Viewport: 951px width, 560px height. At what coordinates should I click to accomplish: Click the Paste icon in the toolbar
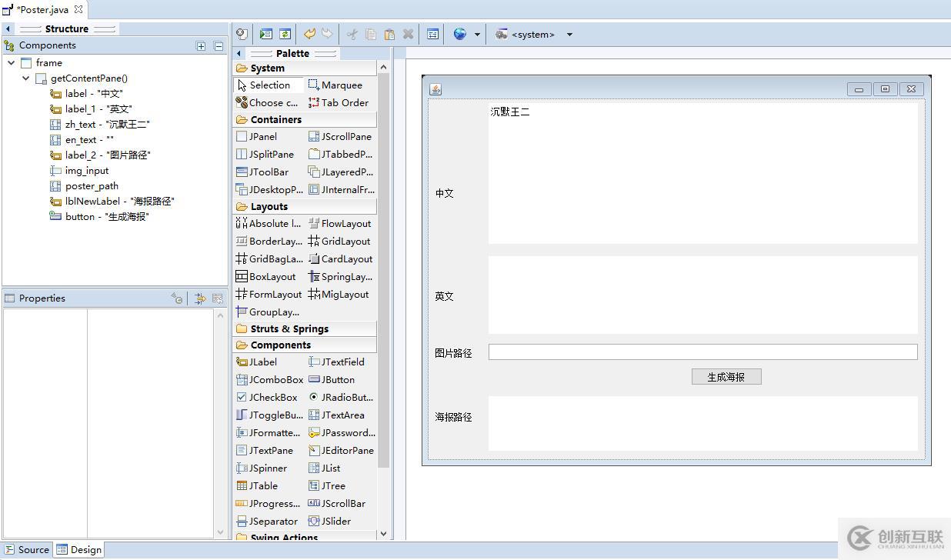click(390, 34)
